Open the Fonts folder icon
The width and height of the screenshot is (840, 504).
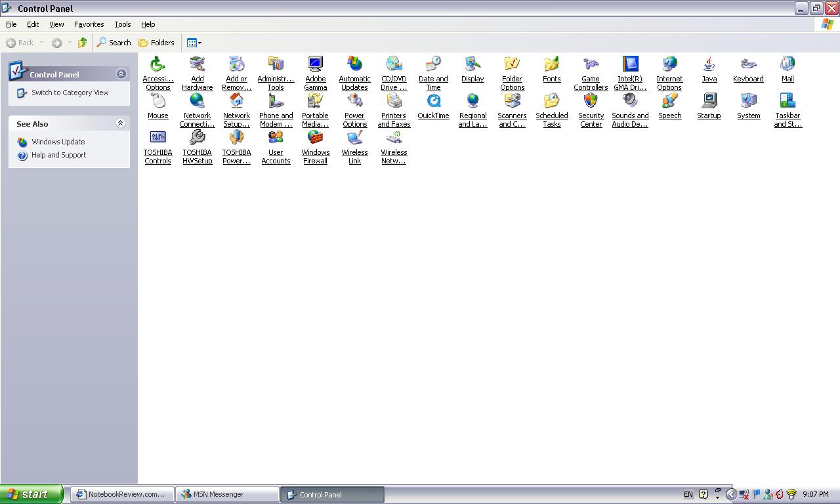pos(551,64)
